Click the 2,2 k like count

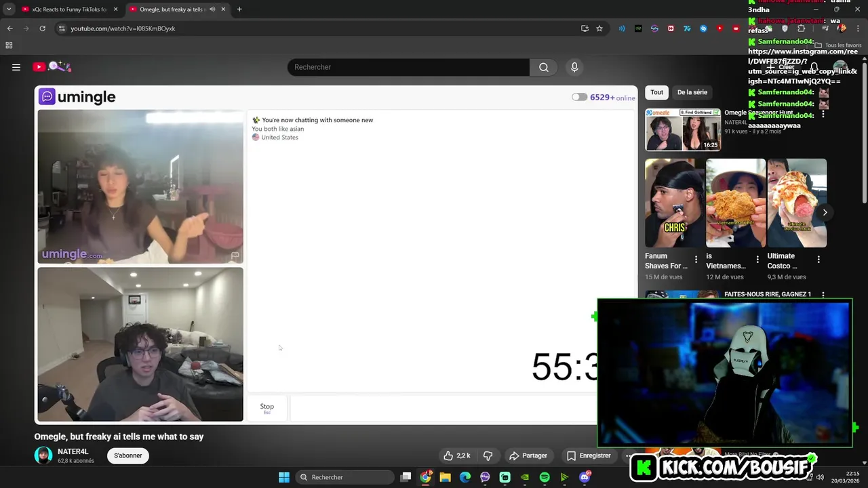[x=463, y=455]
